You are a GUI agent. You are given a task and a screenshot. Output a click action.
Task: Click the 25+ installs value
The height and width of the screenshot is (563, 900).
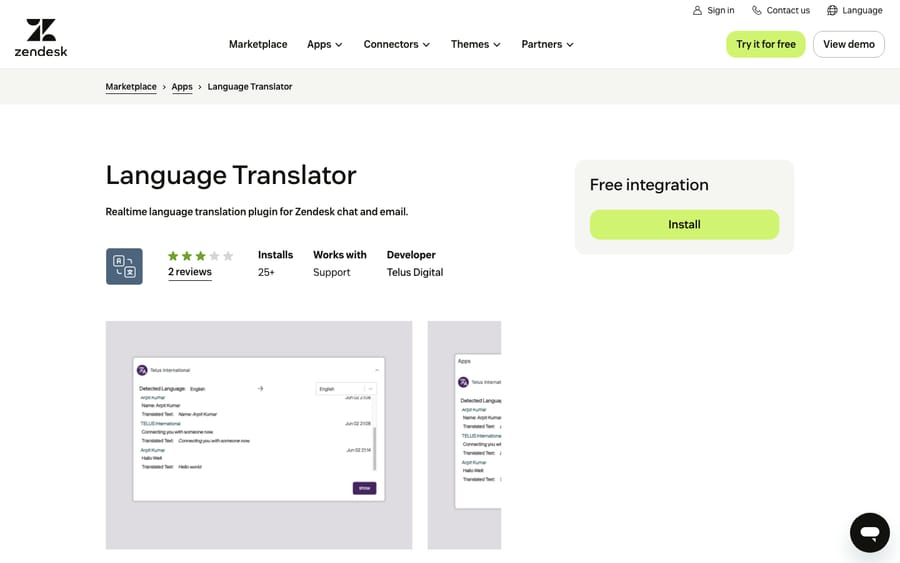pyautogui.click(x=266, y=272)
